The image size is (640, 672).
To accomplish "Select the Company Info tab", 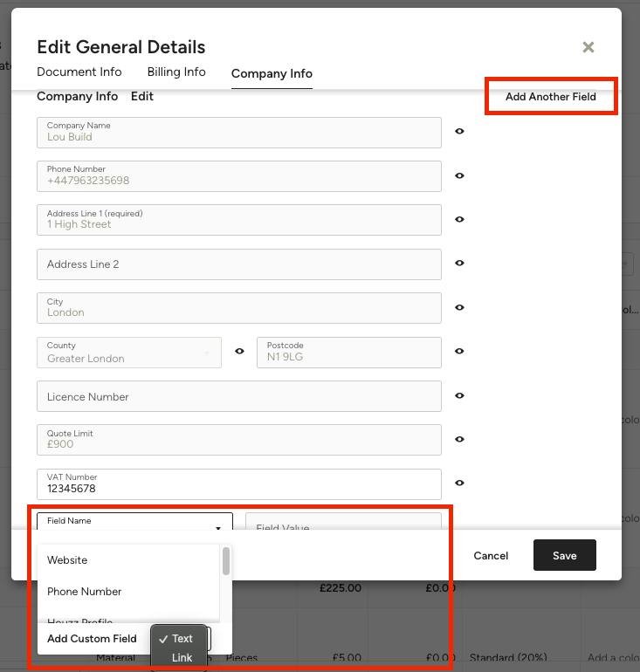I will tap(272, 73).
